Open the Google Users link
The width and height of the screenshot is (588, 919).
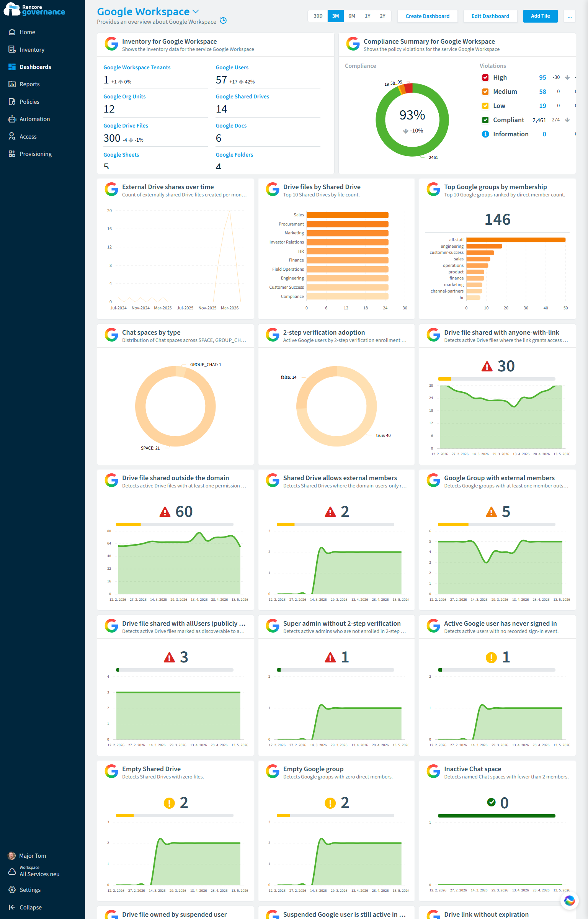(232, 67)
